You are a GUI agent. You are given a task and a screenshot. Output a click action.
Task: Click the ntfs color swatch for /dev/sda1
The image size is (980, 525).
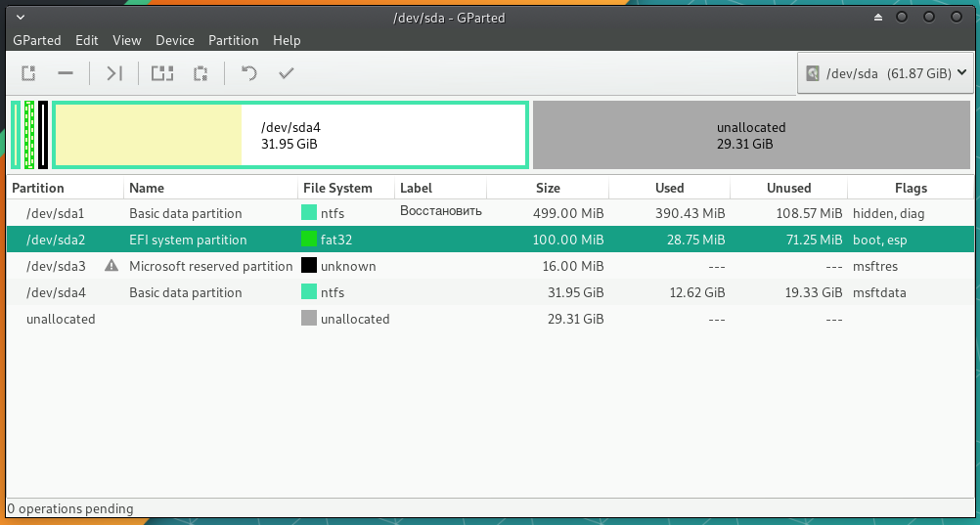pyautogui.click(x=309, y=213)
